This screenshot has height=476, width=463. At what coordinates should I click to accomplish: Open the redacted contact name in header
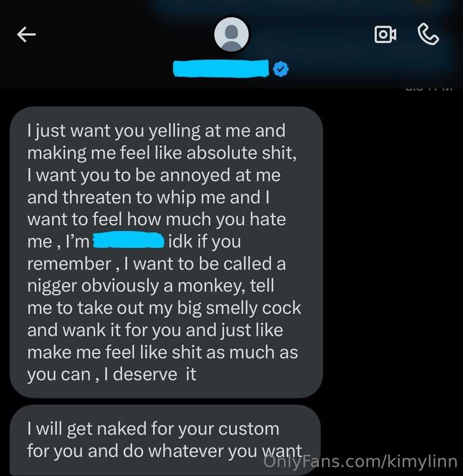[x=221, y=68]
